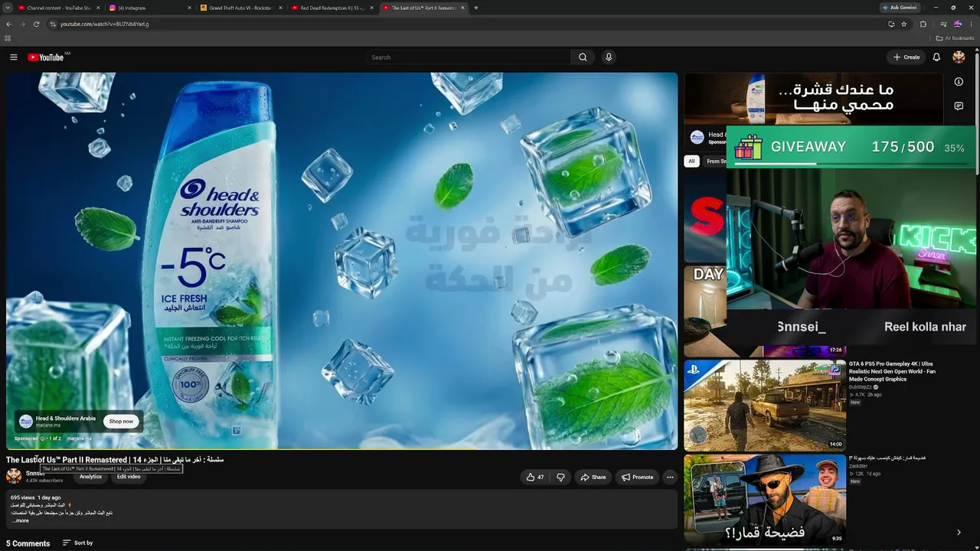Click the site info icon in address bar
Viewport: 980px width, 551px height.
point(53,24)
